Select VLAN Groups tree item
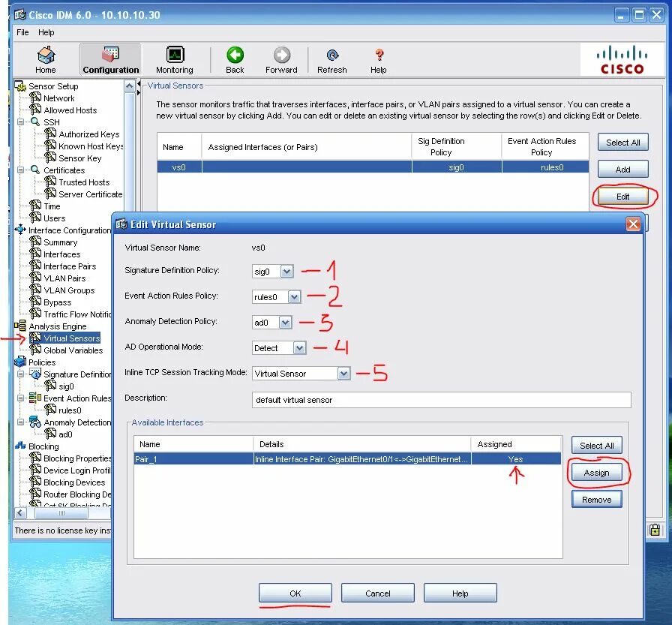This screenshot has width=672, height=625. point(69,290)
